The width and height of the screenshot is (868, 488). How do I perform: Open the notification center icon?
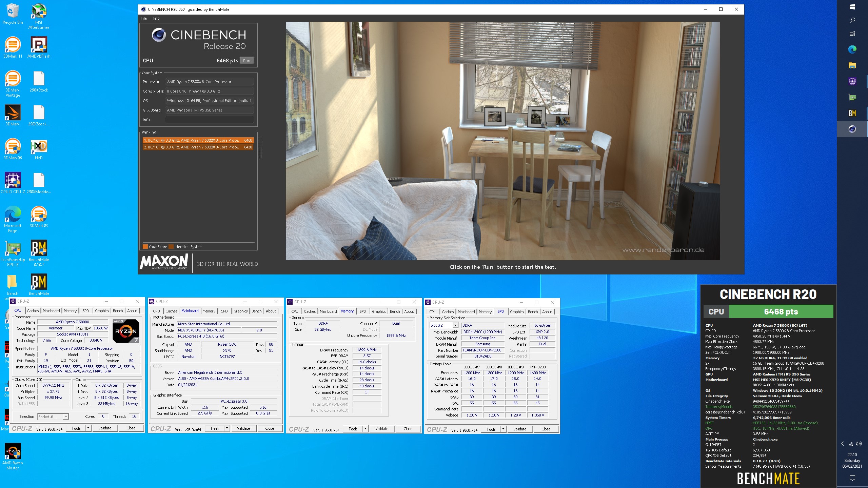[x=852, y=478]
